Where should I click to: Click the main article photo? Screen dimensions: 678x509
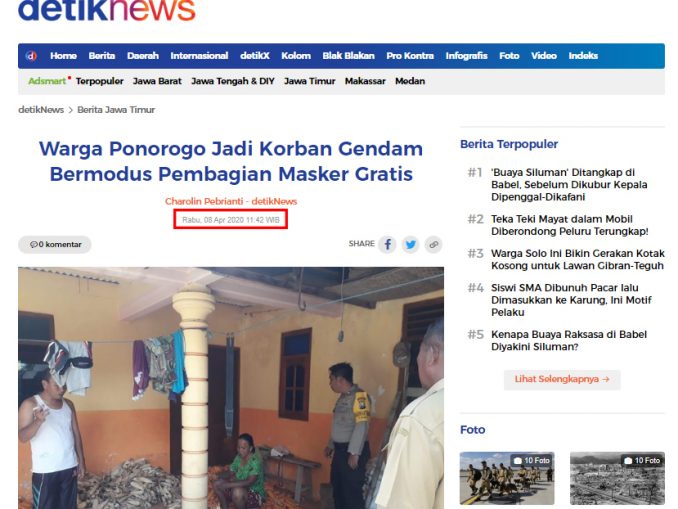231,388
